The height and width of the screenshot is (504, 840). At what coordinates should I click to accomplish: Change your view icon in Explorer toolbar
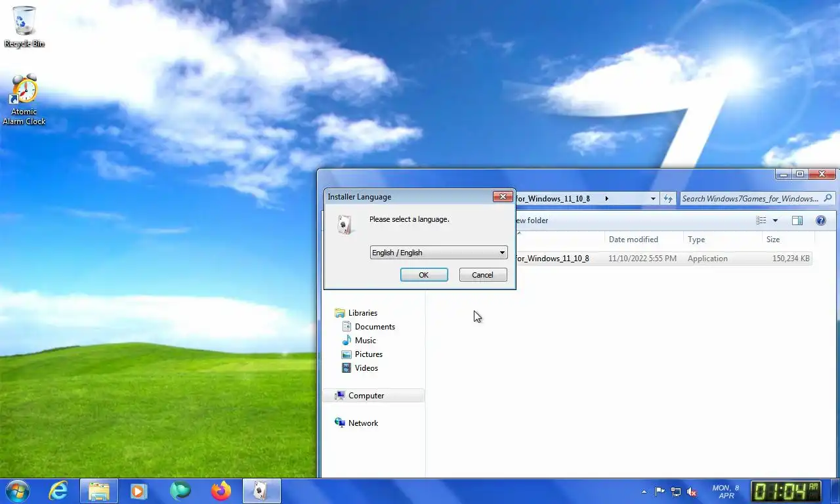[x=761, y=220]
